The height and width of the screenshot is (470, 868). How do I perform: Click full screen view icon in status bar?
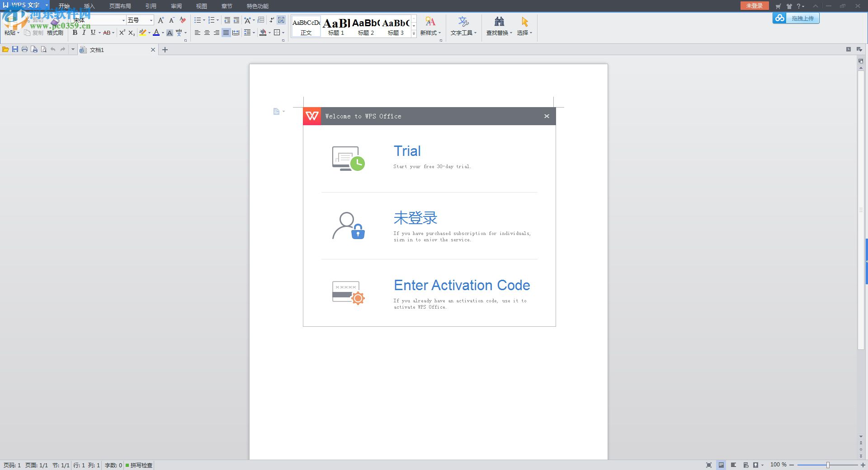point(709,465)
